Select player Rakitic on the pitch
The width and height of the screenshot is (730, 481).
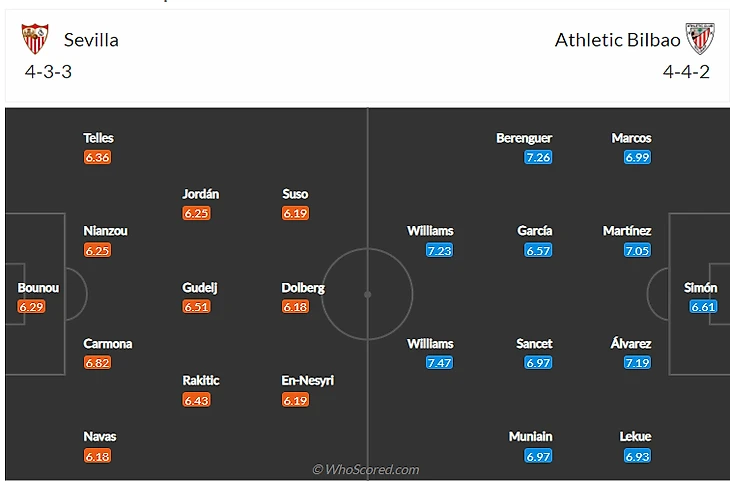200,380
